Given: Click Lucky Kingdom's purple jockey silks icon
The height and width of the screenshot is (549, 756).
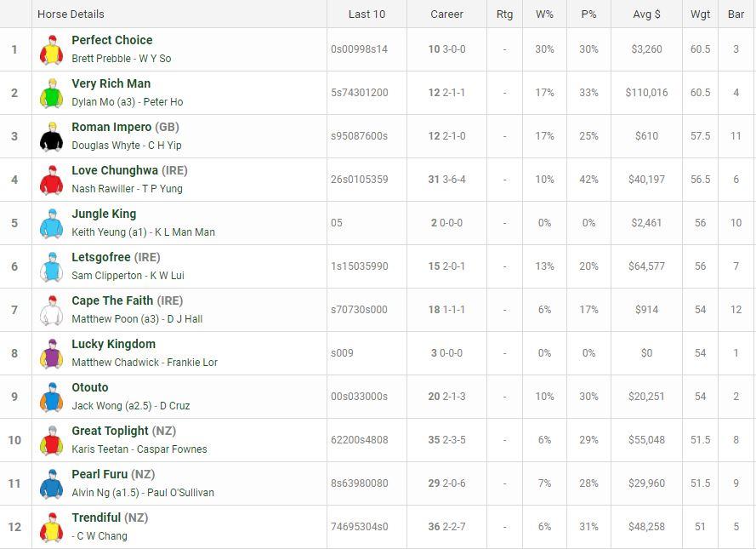Looking at the screenshot, I should pyautogui.click(x=52, y=353).
